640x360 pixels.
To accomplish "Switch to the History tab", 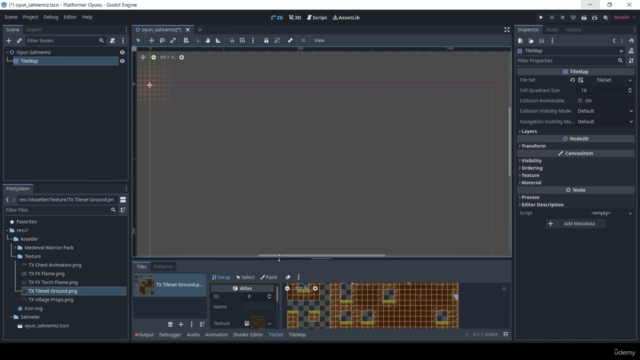I will 573,30.
